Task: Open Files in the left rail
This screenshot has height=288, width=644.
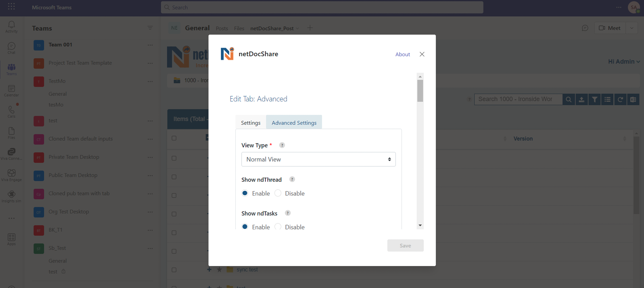Action: [x=11, y=133]
